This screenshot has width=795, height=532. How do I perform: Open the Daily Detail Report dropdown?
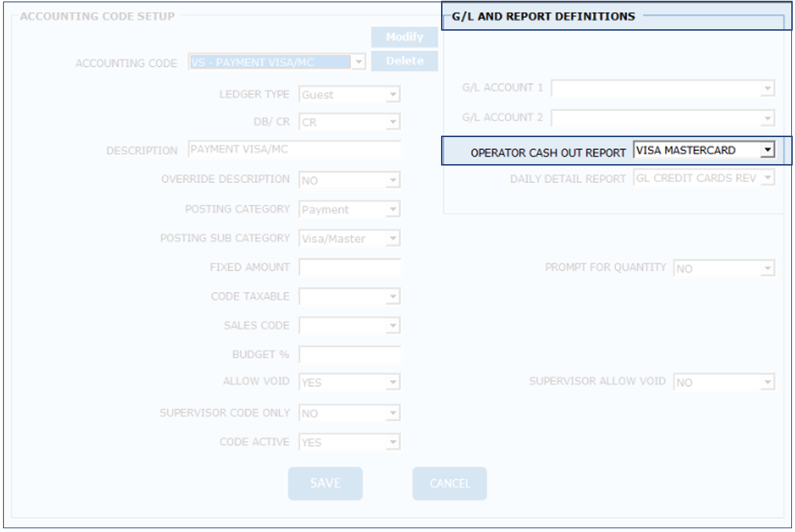click(x=766, y=178)
